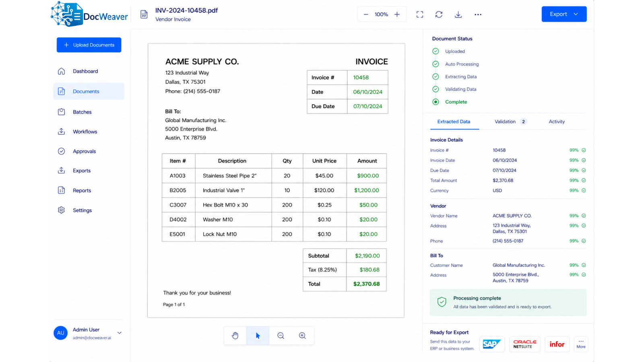Expand the Admin User account menu
This screenshot has height=362, width=644.
[120, 333]
